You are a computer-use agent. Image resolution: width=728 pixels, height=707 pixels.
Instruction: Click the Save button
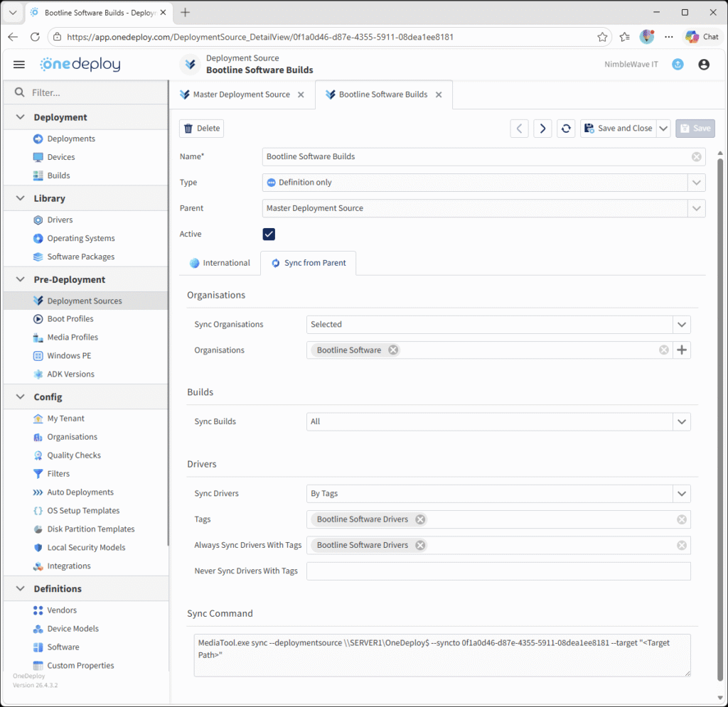(695, 129)
